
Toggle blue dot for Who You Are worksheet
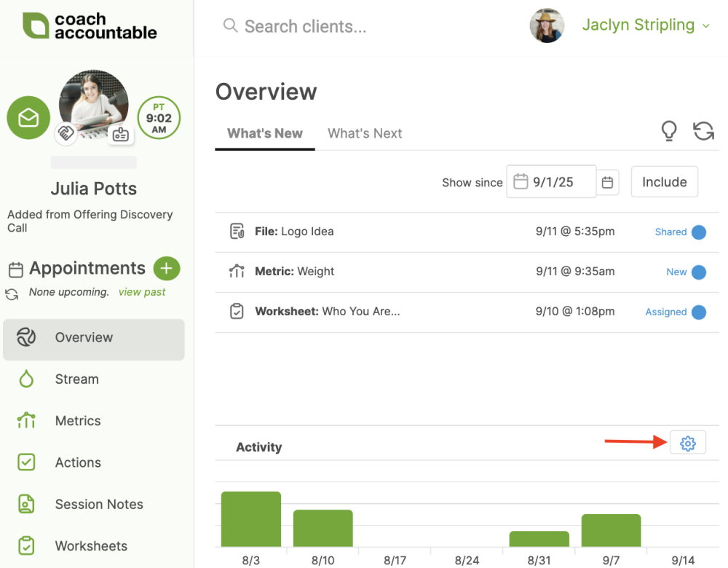tap(698, 312)
